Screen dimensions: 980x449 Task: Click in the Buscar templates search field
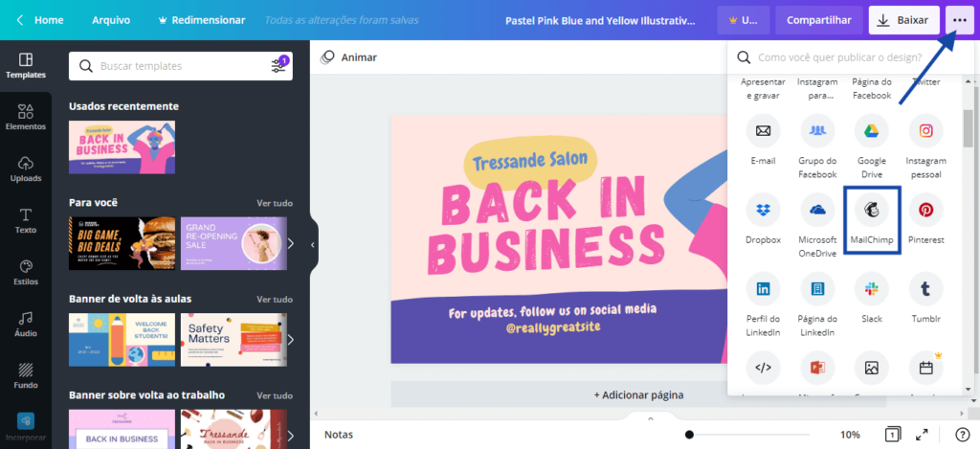(181, 66)
